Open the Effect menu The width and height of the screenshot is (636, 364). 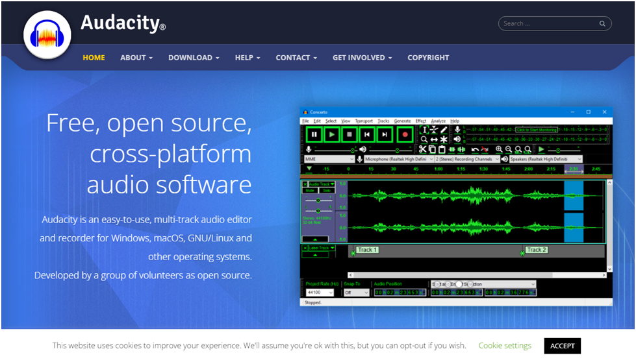click(420, 121)
